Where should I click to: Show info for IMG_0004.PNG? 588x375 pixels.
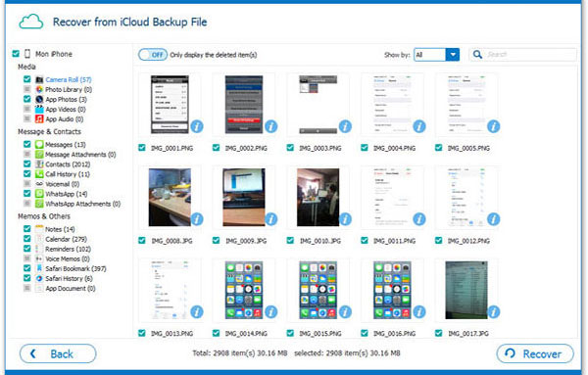coord(419,126)
